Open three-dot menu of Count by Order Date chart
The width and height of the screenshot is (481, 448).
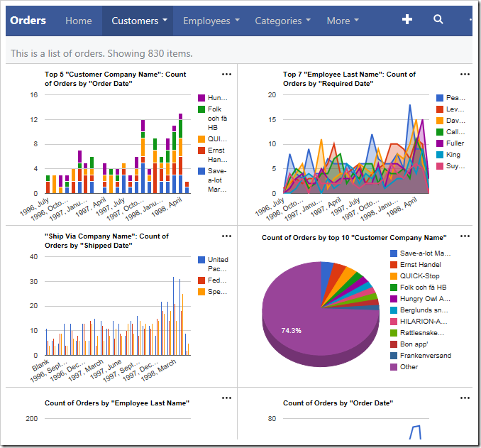465,398
